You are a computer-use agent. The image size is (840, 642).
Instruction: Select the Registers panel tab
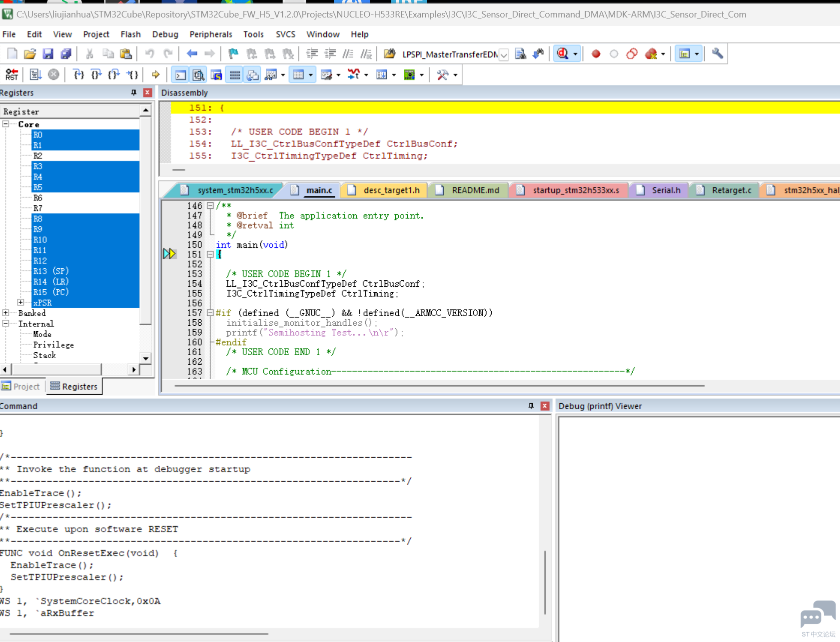click(x=74, y=386)
